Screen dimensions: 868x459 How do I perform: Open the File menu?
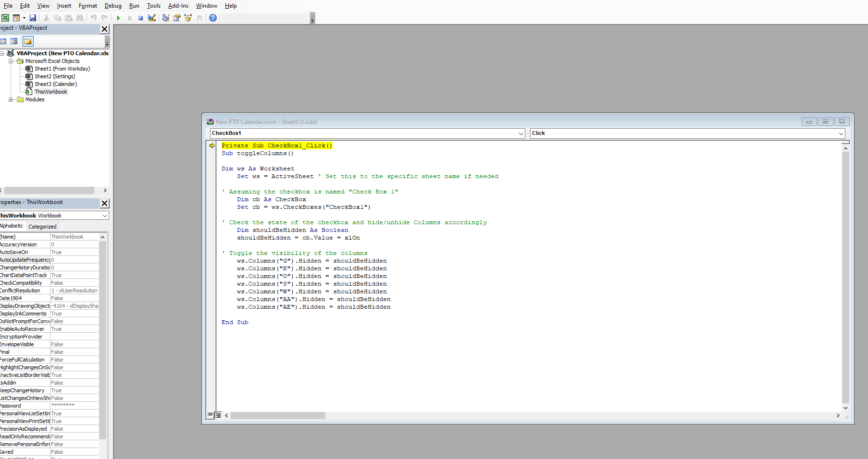(x=8, y=6)
